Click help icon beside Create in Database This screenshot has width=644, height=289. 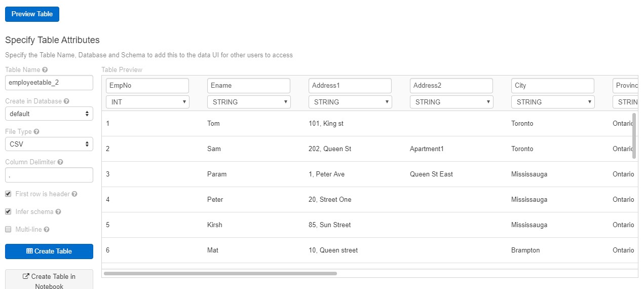tap(66, 101)
